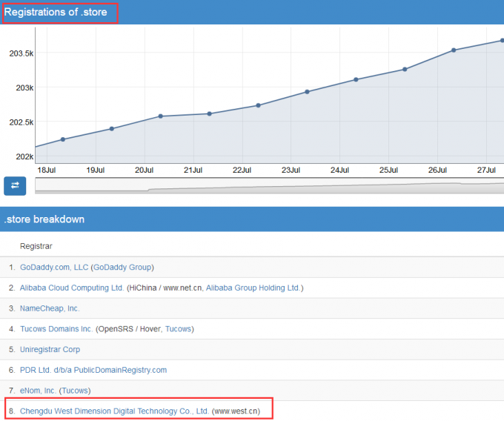This screenshot has height=421, width=504.
Task: Click the 26Jul data point on chart
Action: [454, 50]
